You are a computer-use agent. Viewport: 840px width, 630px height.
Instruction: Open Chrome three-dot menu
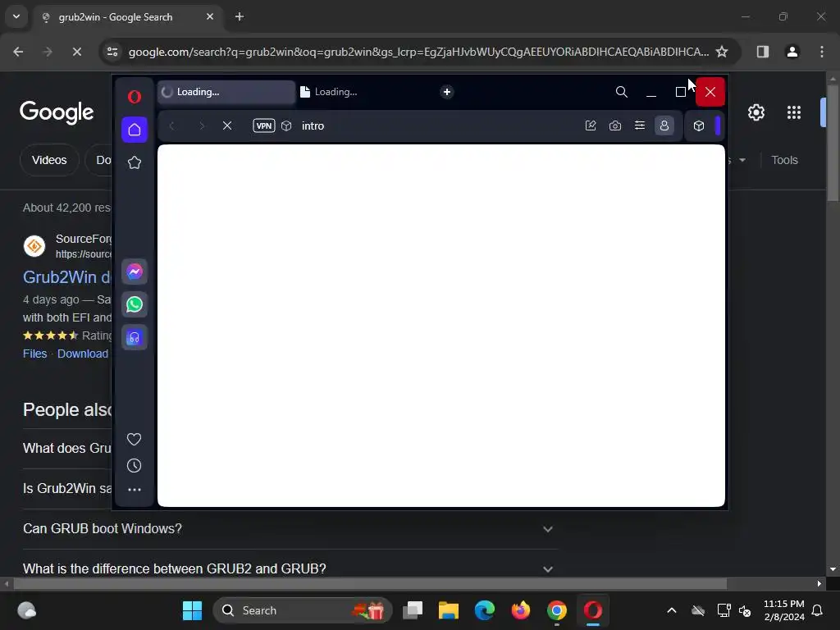822,52
